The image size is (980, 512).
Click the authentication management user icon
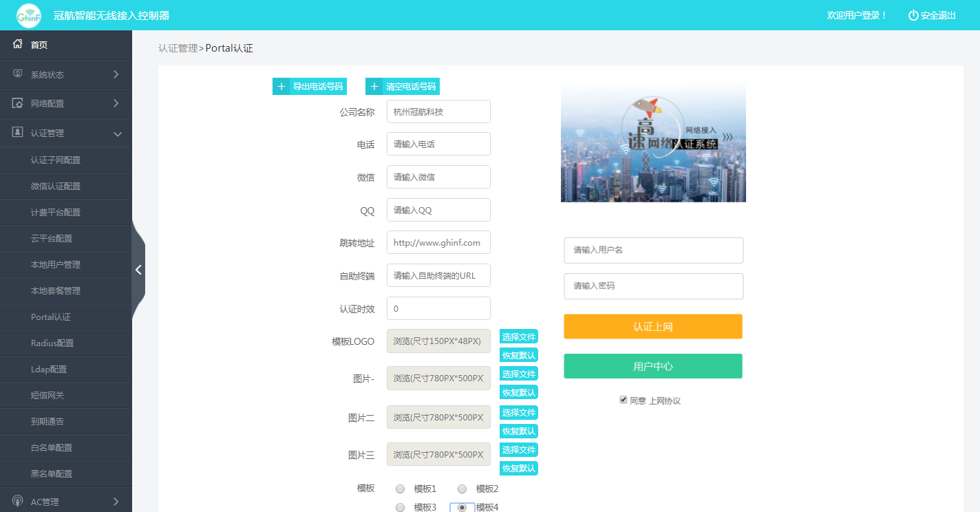(x=18, y=132)
